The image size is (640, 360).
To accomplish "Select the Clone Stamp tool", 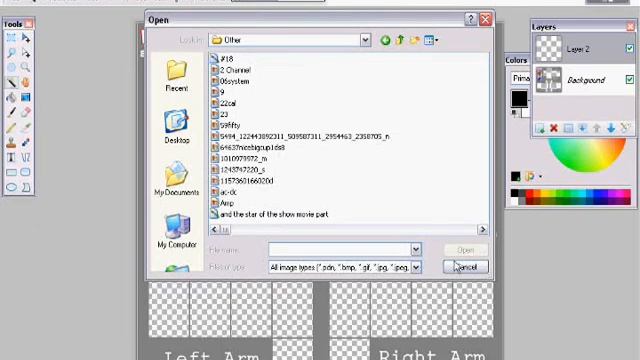I will pos(11,142).
